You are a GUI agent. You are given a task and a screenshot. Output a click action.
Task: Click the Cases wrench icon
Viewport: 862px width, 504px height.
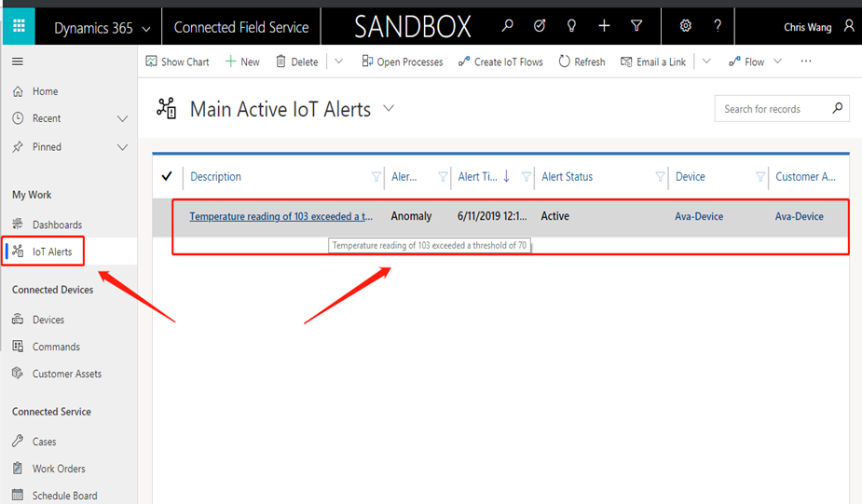click(18, 441)
